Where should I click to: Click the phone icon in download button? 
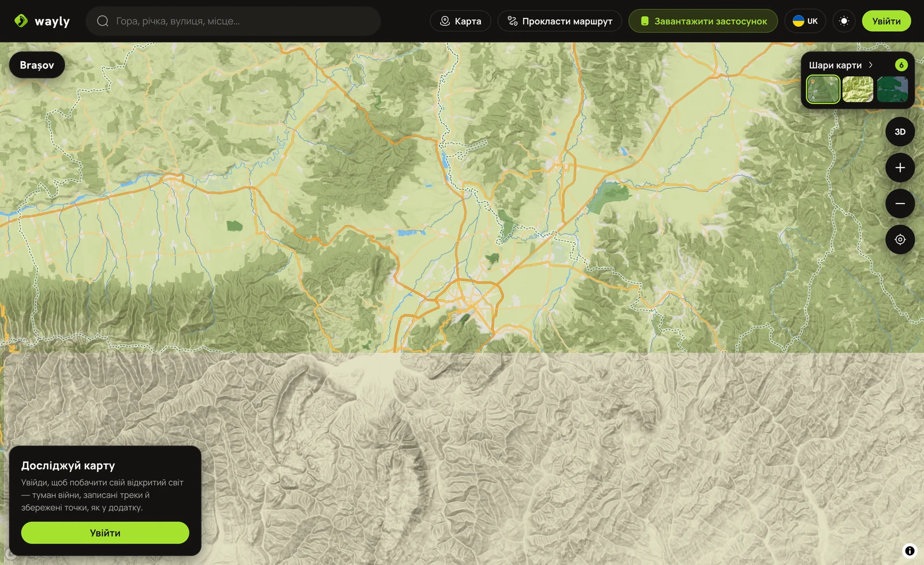coord(645,21)
